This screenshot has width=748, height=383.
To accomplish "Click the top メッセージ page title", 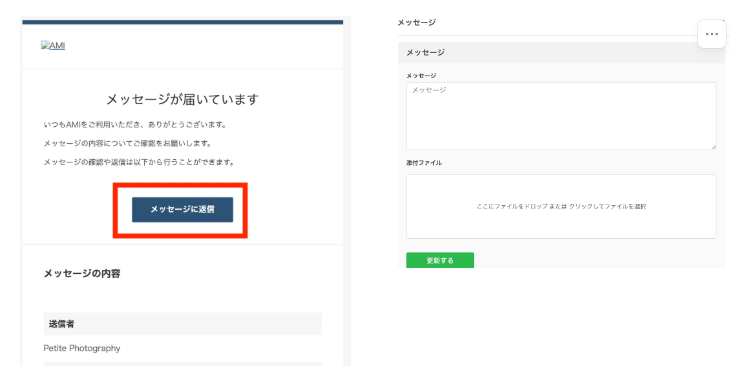I will pos(416,22).
